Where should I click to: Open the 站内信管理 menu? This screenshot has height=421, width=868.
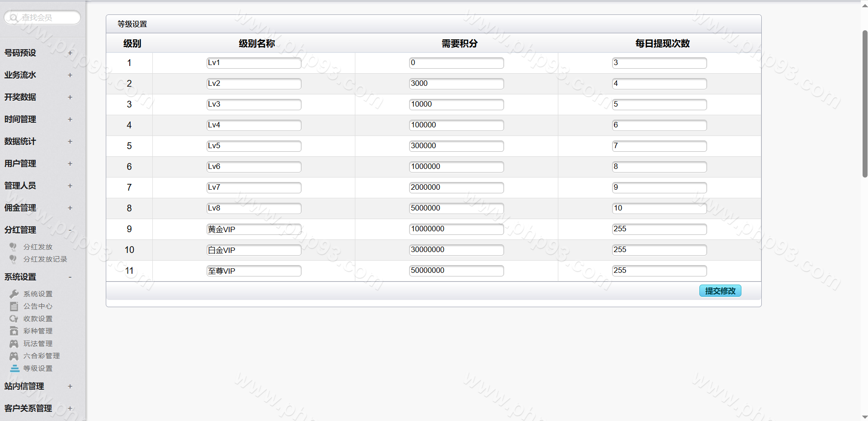click(x=24, y=386)
